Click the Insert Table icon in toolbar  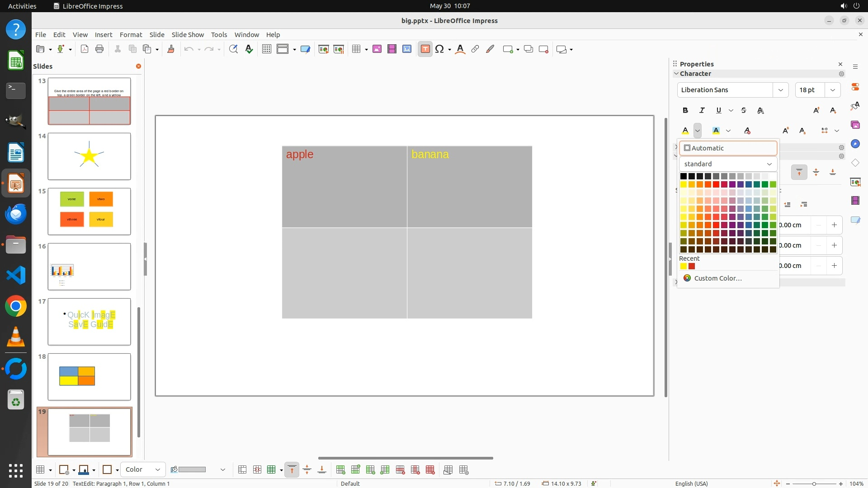(356, 49)
